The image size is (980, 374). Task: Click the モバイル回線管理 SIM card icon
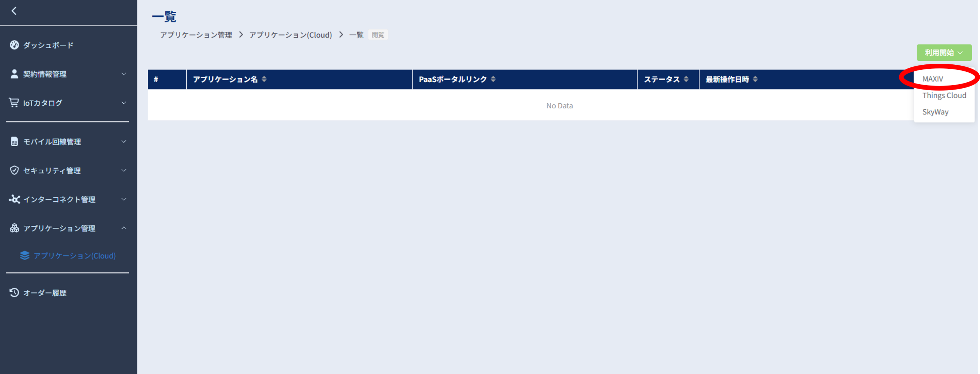pos(14,141)
